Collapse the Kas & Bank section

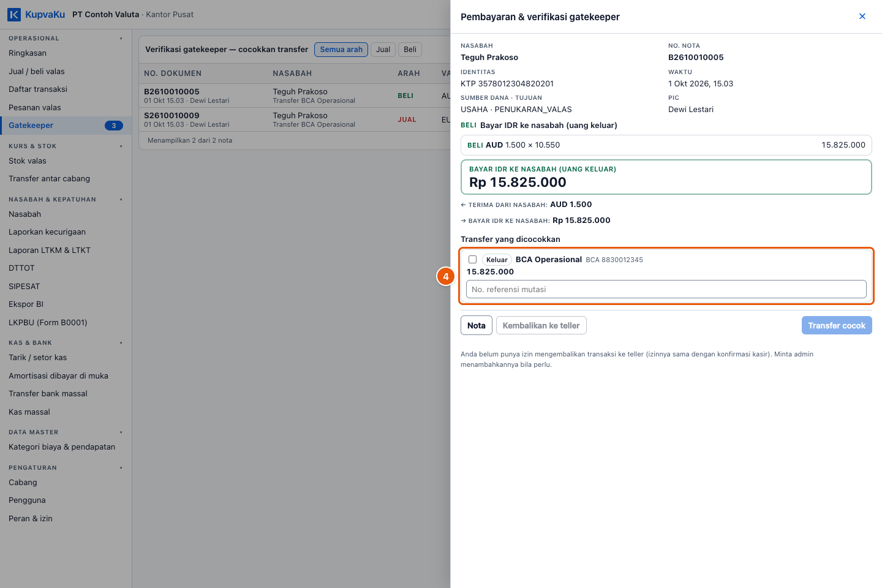point(66,343)
